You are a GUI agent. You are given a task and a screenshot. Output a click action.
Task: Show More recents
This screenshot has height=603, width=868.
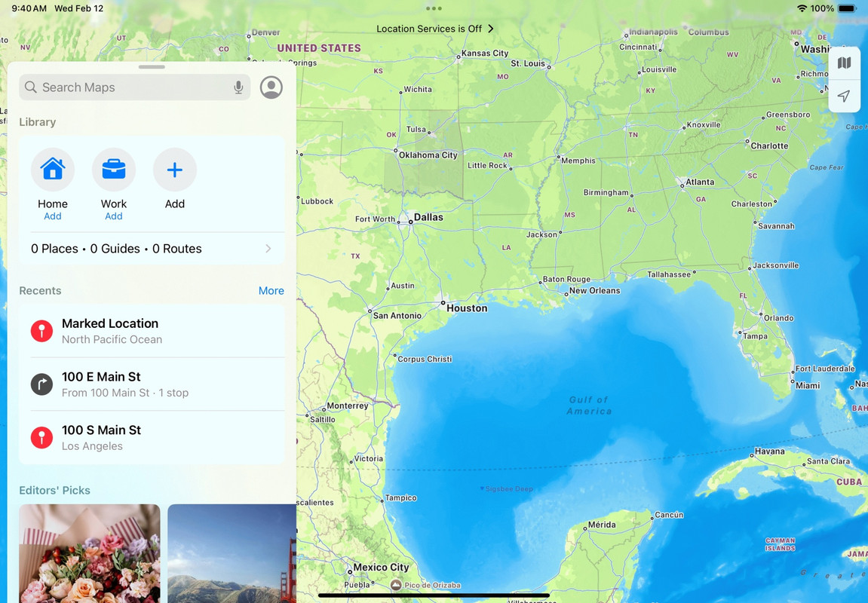pyautogui.click(x=271, y=291)
